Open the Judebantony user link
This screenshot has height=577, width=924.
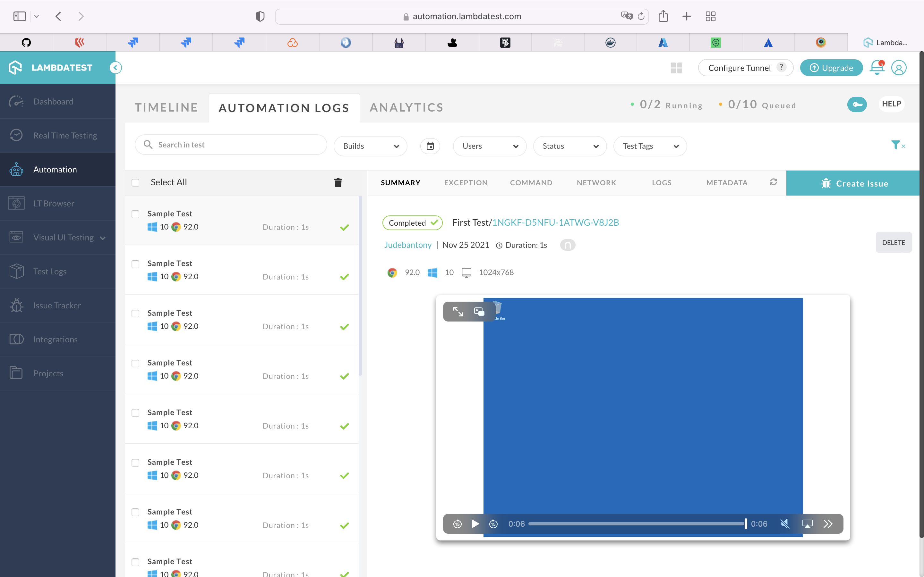pyautogui.click(x=407, y=245)
